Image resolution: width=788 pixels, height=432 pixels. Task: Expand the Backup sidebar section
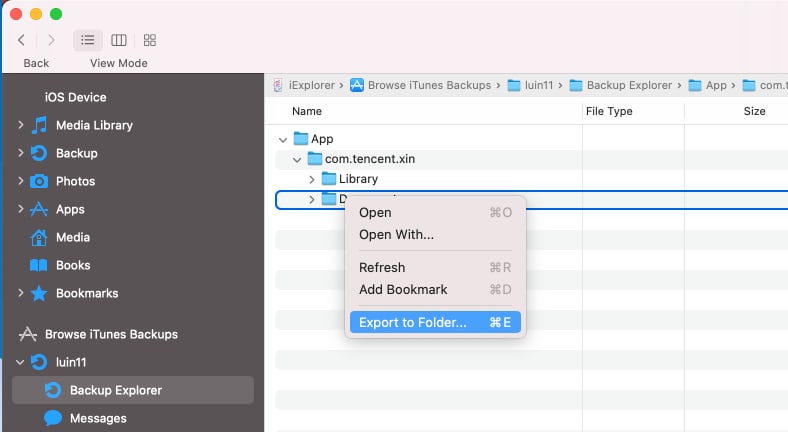21,153
